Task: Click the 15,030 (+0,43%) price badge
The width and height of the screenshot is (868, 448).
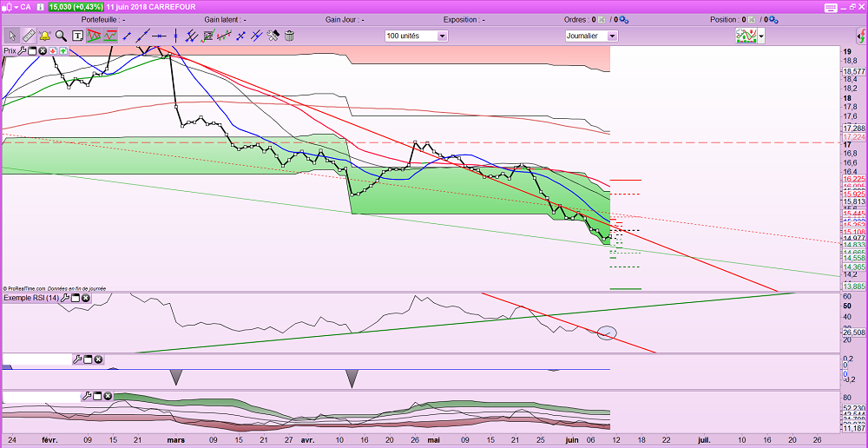Action: (x=76, y=7)
